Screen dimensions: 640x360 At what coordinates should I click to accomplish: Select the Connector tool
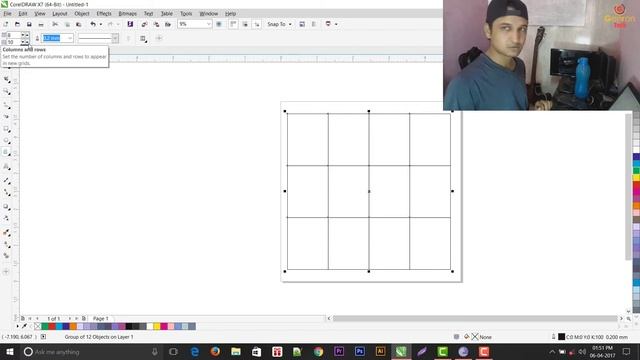pos(7,192)
